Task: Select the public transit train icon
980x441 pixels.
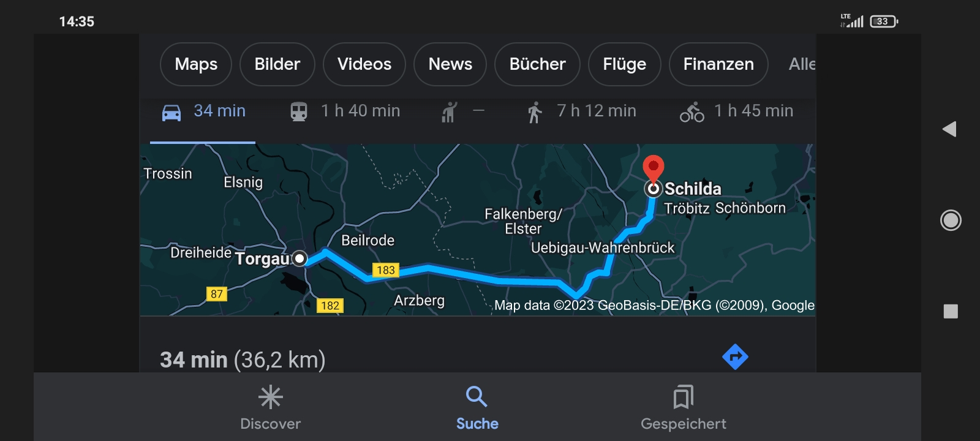Action: point(299,112)
